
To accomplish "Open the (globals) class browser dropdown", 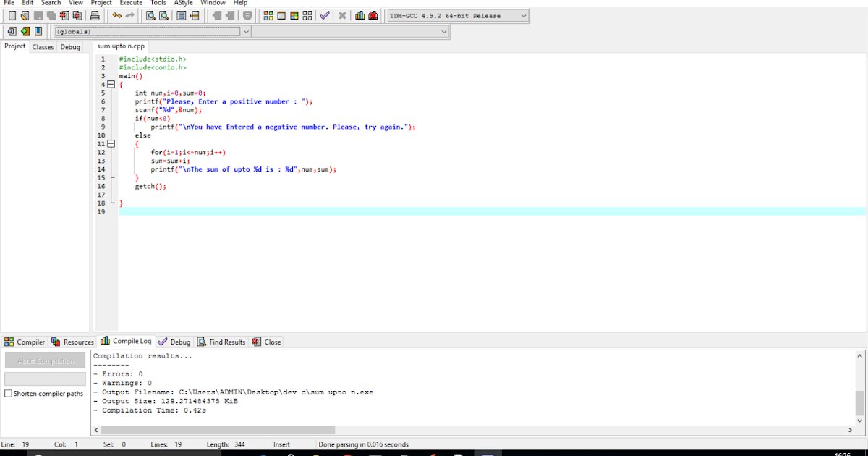I will 246,31.
